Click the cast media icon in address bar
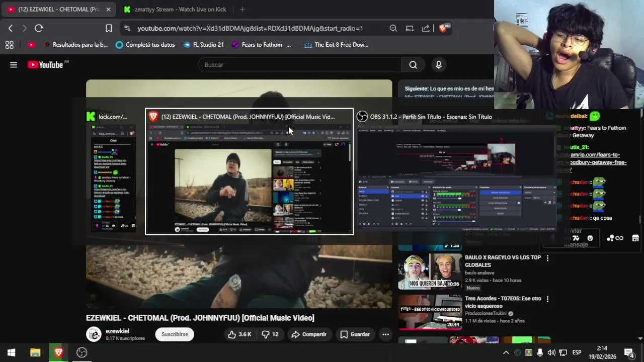Viewport: 644px width, 362px height. [410, 28]
